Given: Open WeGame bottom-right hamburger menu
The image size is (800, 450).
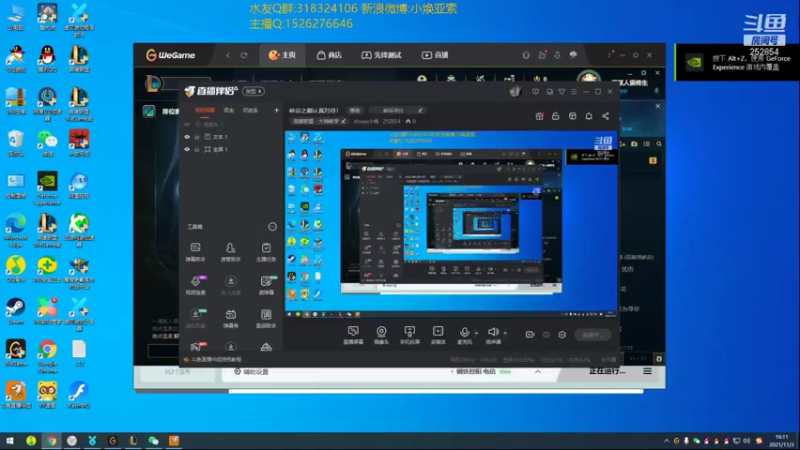Looking at the screenshot, I should point(647,371).
